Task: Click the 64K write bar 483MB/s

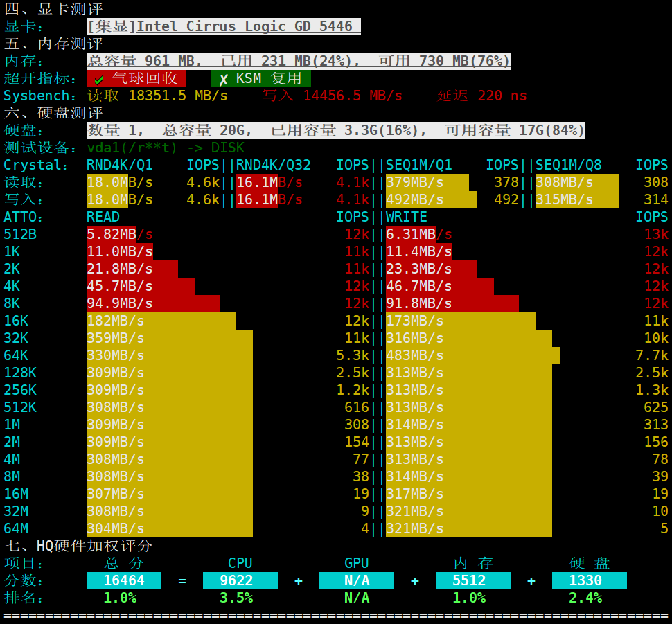Action: 473,355
